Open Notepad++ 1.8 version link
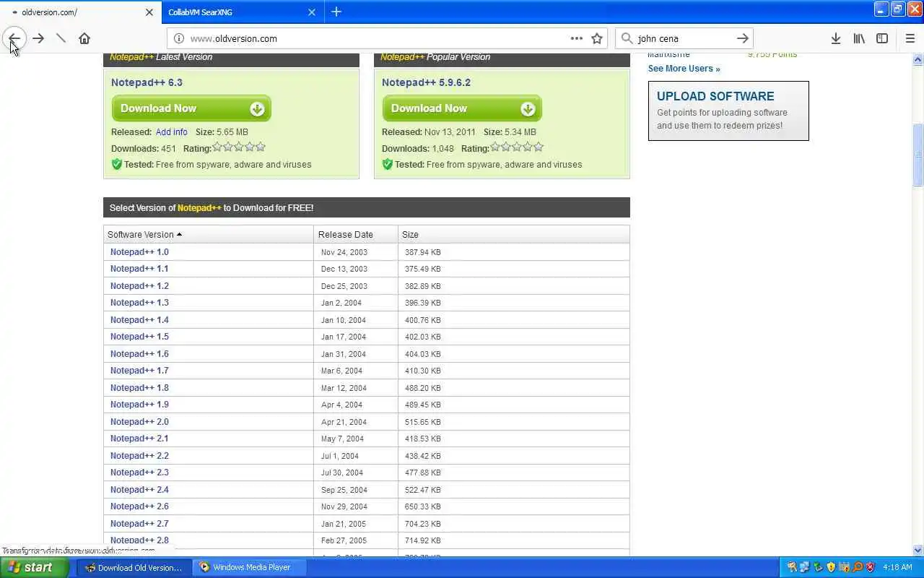The width and height of the screenshot is (924, 578). [x=139, y=388]
